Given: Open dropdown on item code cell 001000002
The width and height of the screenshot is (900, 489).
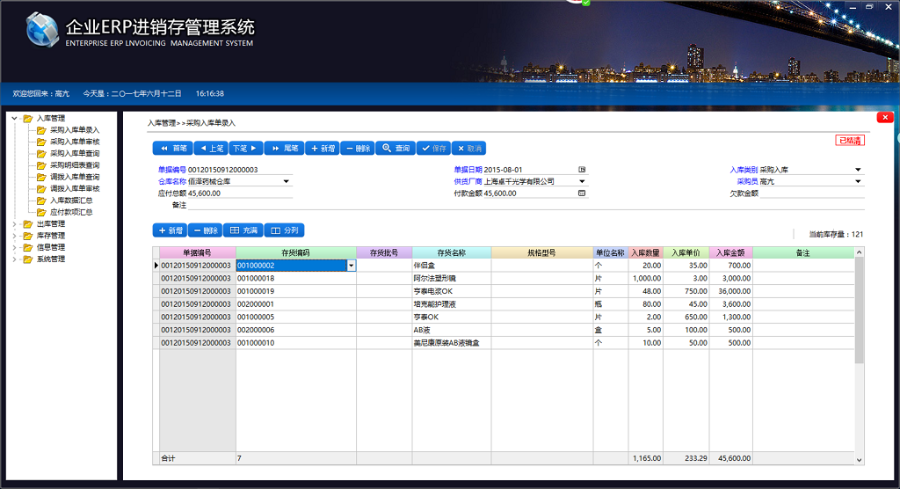Looking at the screenshot, I should pyautogui.click(x=351, y=265).
